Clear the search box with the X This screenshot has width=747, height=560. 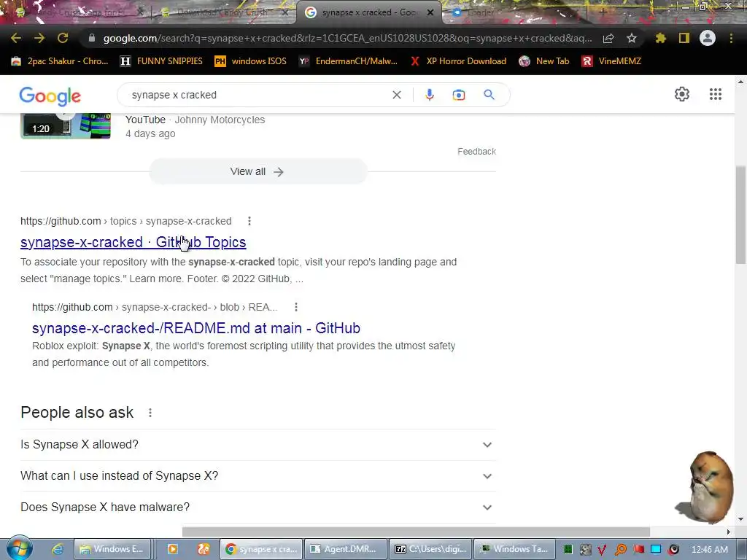pos(396,95)
